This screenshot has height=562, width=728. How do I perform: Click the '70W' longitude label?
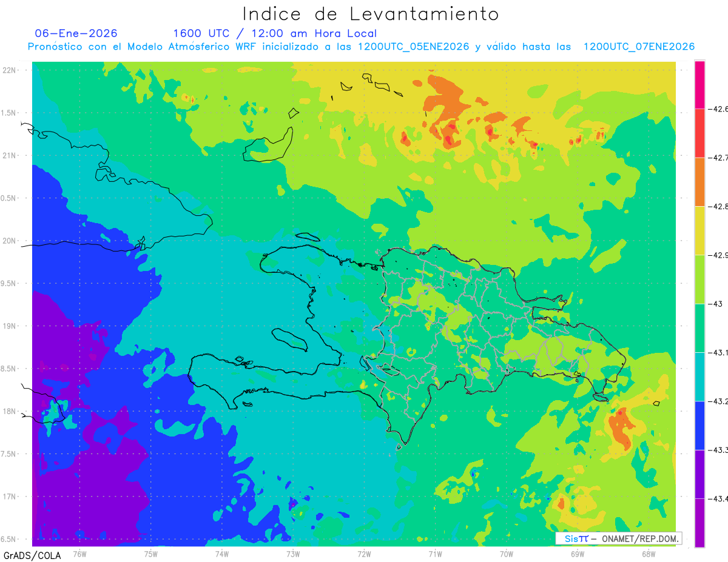506,554
